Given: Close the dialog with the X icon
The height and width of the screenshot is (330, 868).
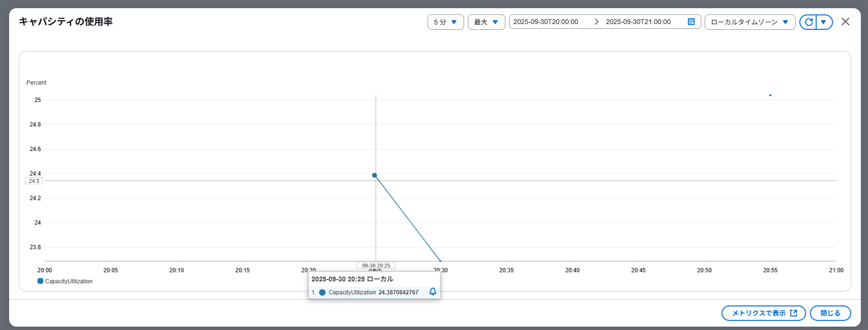Looking at the screenshot, I should pos(845,22).
